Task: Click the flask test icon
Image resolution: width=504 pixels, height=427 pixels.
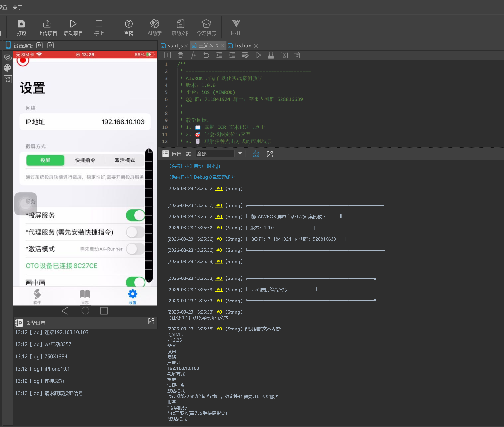Action: pos(271,55)
